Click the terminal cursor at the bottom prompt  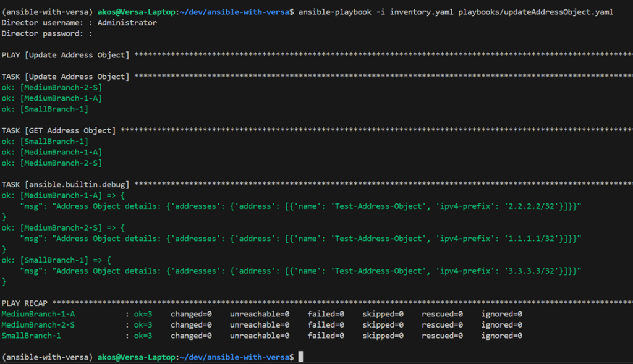(301, 357)
